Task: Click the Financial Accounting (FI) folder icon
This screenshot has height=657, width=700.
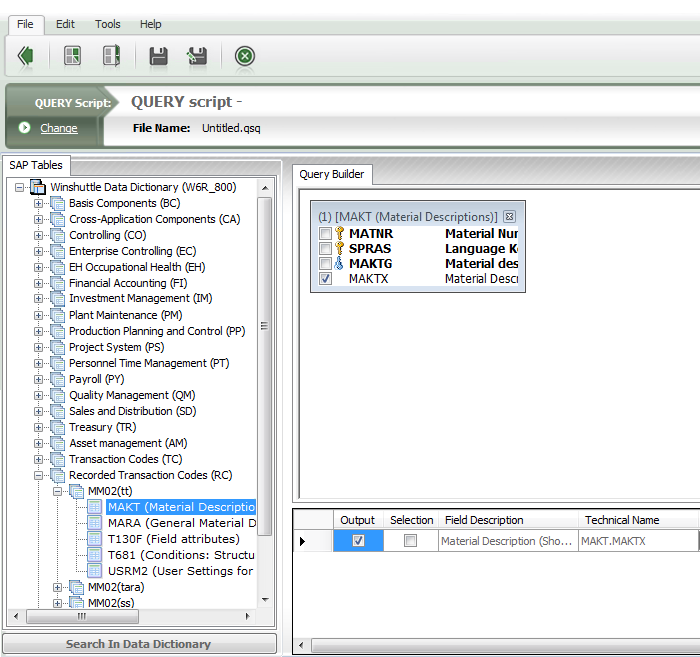Action: [58, 283]
